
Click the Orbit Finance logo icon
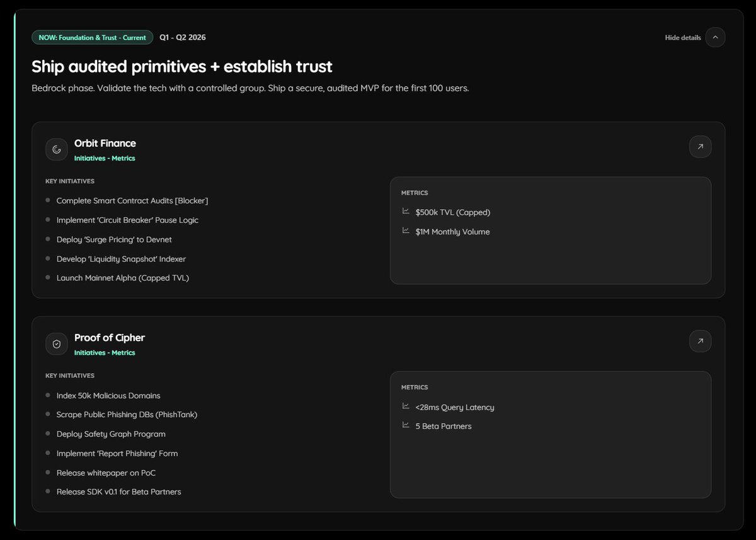click(57, 149)
